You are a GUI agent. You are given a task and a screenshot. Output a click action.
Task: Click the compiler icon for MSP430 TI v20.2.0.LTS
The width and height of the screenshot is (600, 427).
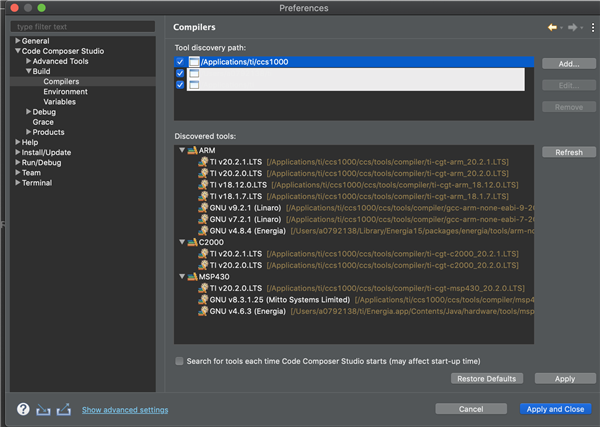203,288
